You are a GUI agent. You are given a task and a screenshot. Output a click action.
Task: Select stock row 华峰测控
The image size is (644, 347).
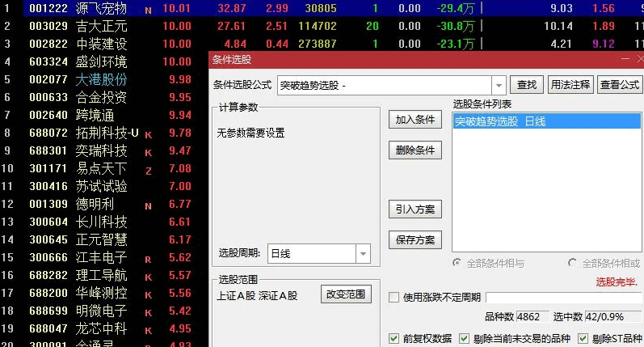102,293
